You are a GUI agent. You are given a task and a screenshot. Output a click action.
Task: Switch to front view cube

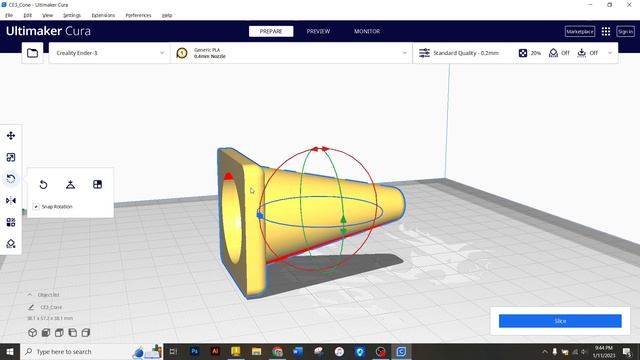point(46,333)
